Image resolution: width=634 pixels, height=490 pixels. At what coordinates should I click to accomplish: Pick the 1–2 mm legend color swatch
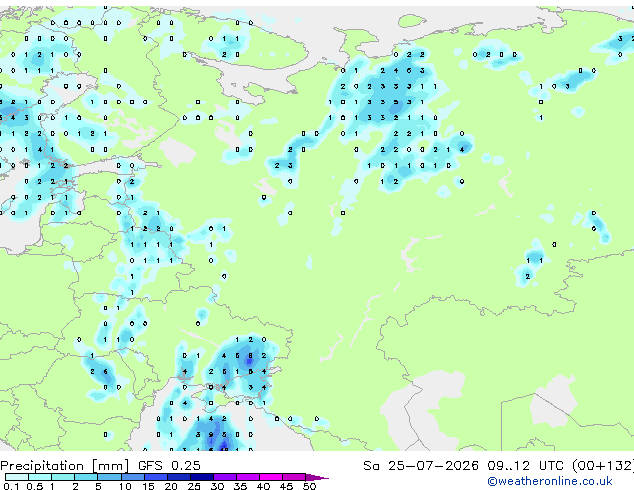click(63, 477)
